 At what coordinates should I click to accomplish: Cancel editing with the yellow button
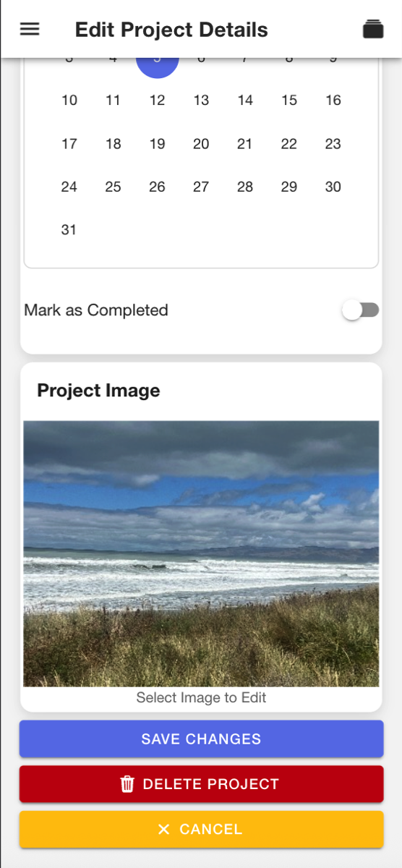tap(201, 829)
